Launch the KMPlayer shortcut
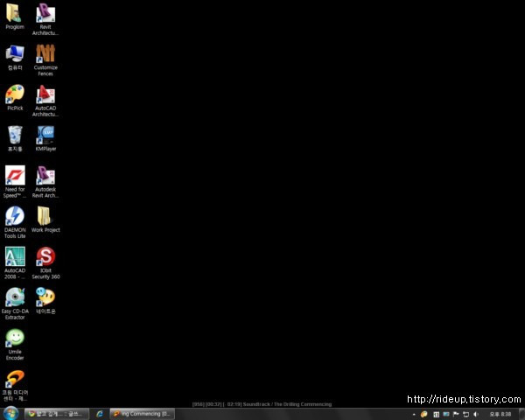 [x=45, y=138]
